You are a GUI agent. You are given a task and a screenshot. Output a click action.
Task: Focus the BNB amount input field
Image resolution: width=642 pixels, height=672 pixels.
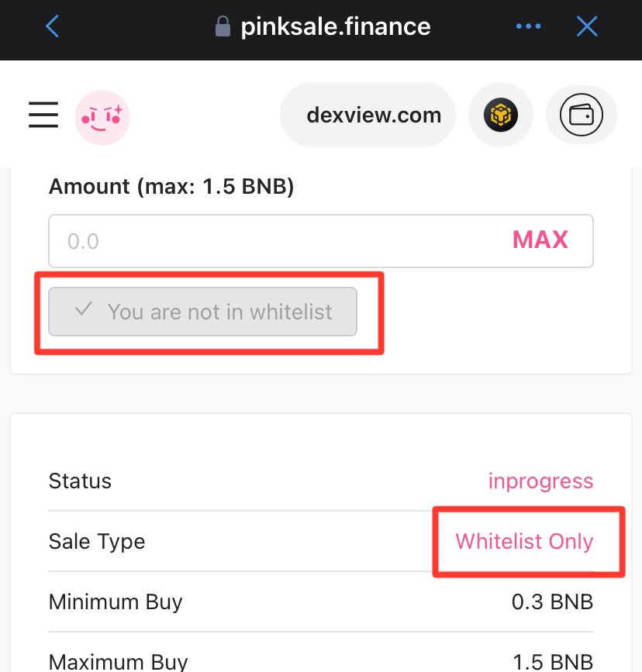(271, 241)
